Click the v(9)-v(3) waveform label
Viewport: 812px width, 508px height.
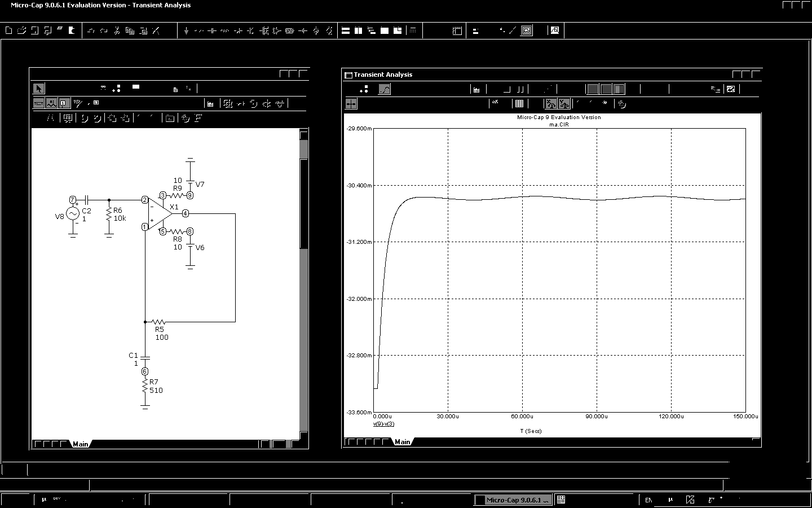click(x=383, y=424)
